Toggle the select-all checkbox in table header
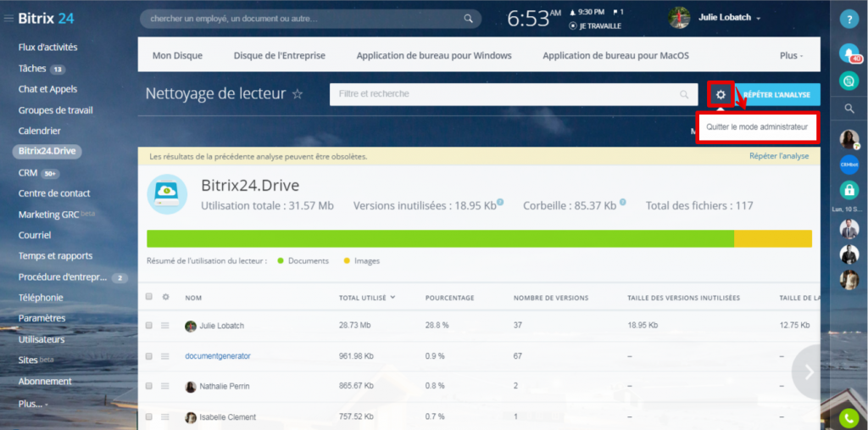The height and width of the screenshot is (430, 868). 149,297
